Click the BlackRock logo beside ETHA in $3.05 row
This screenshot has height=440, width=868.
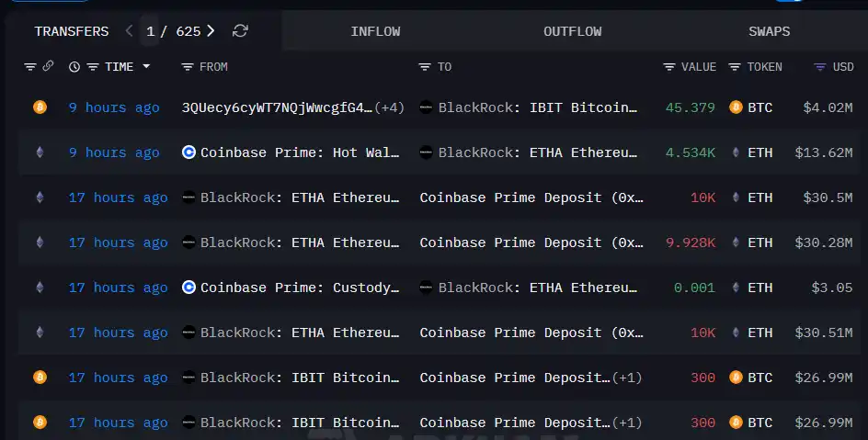pyautogui.click(x=426, y=288)
